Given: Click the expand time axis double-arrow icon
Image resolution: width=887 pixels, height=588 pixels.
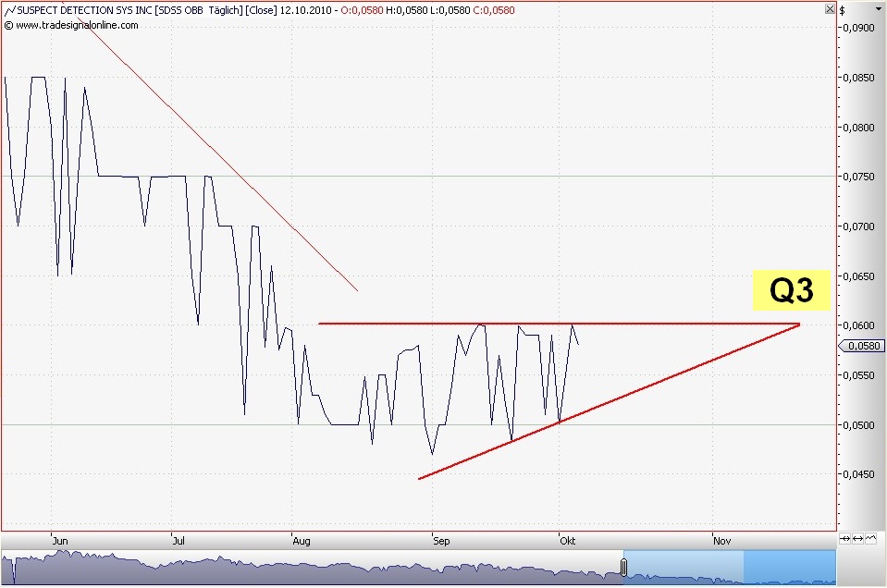Looking at the screenshot, I should pyautogui.click(x=858, y=538).
